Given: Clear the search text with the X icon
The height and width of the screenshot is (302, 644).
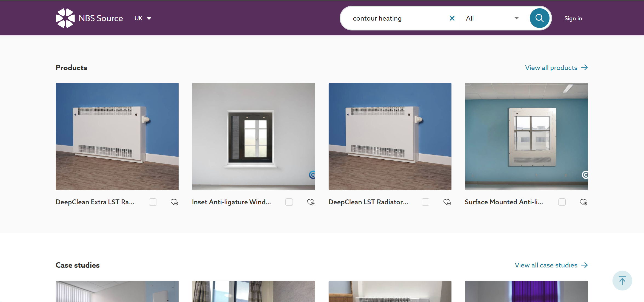Looking at the screenshot, I should point(452,18).
